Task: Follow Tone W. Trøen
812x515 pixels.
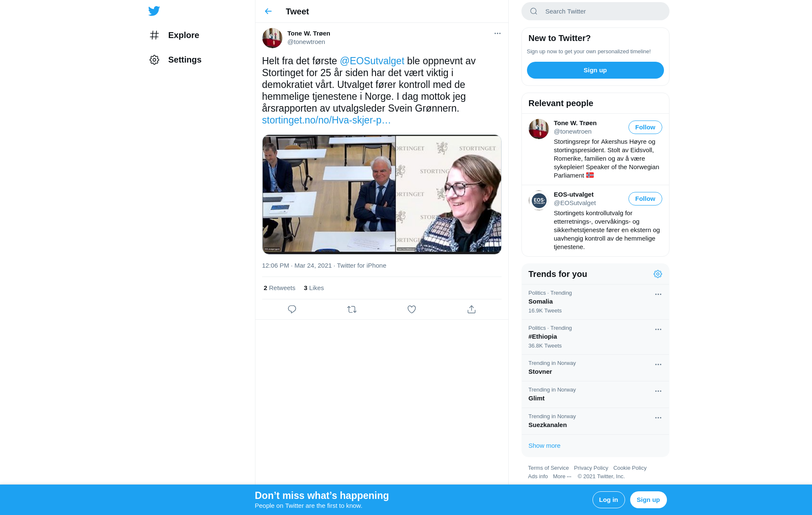Action: 645,127
